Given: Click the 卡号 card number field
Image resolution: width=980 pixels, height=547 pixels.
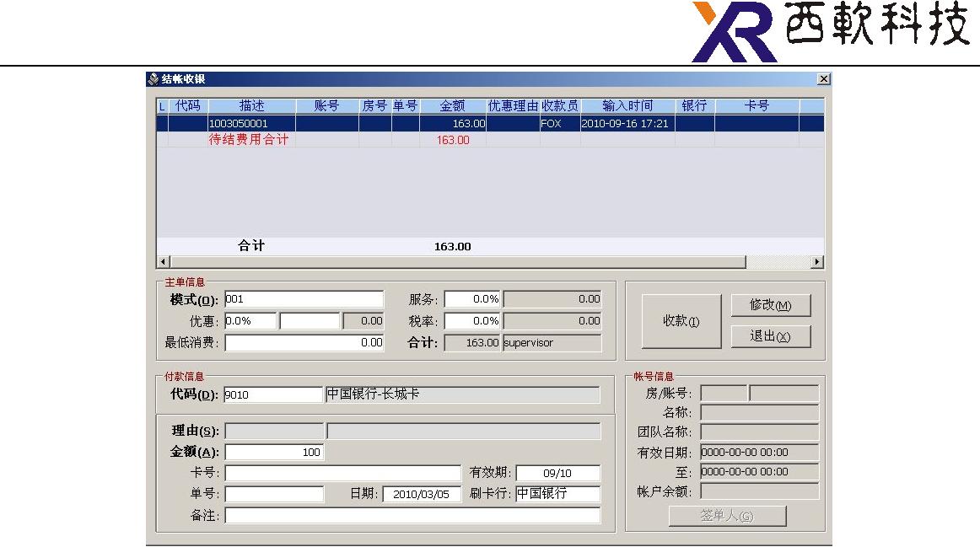Looking at the screenshot, I should pos(342,474).
